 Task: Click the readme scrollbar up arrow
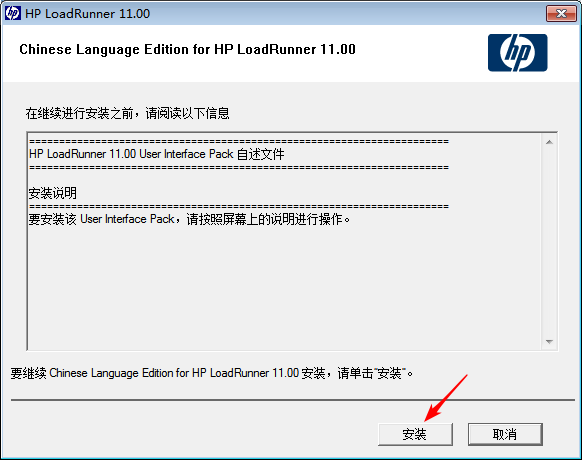coord(549,142)
